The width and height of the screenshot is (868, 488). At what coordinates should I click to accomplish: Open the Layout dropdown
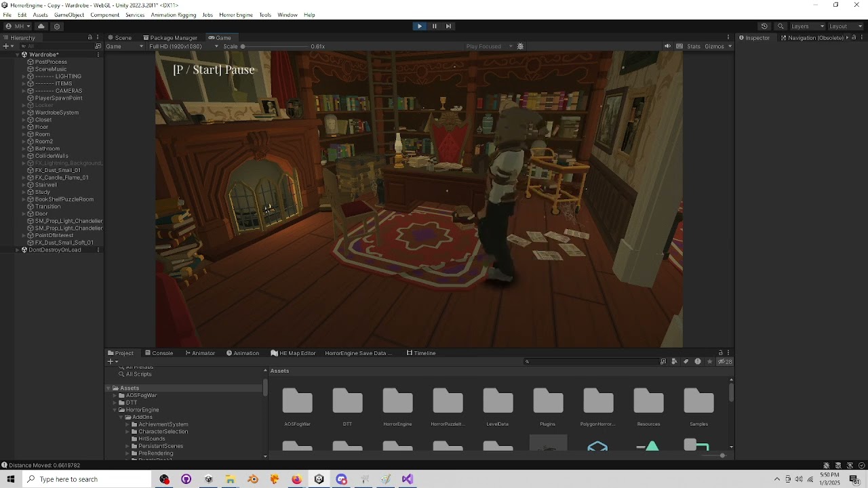point(846,26)
